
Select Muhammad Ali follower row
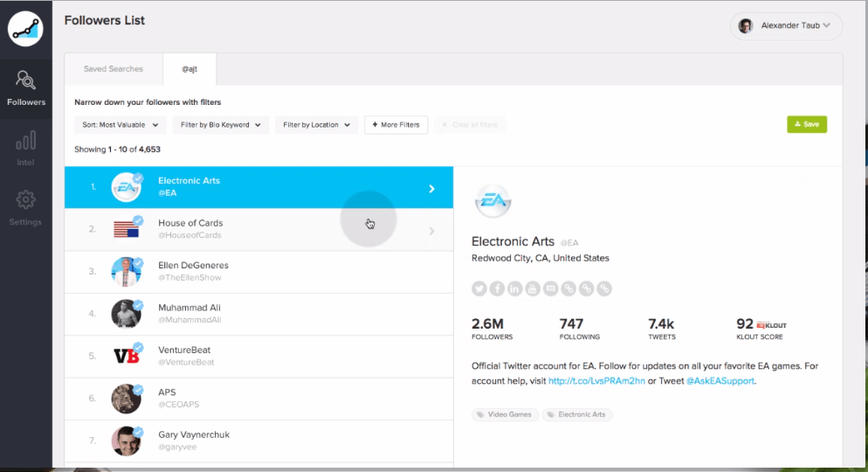pos(259,314)
